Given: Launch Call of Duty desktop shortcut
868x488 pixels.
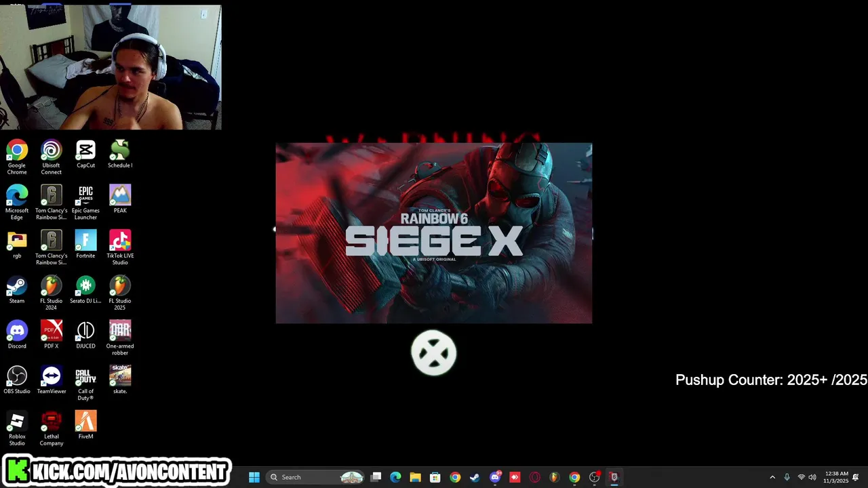Looking at the screenshot, I should point(85,384).
